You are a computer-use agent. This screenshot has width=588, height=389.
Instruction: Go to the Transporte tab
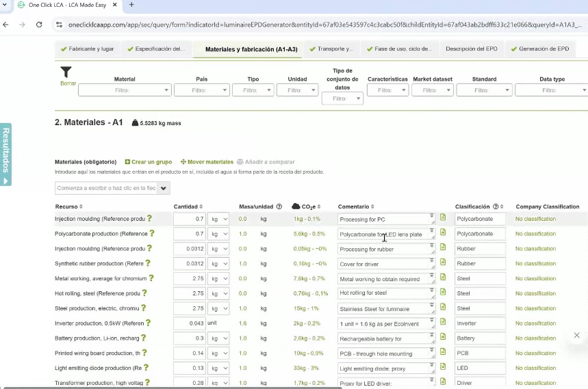331,49
